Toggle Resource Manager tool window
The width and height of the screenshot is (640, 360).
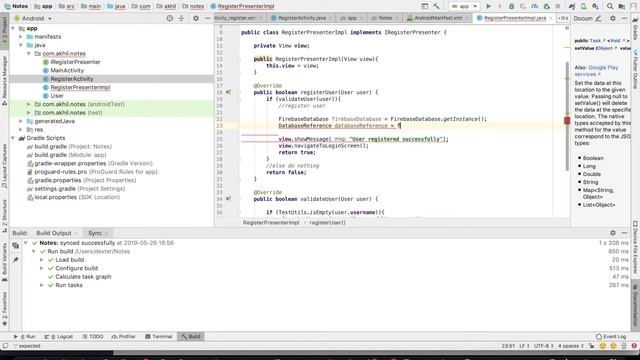(x=4, y=80)
